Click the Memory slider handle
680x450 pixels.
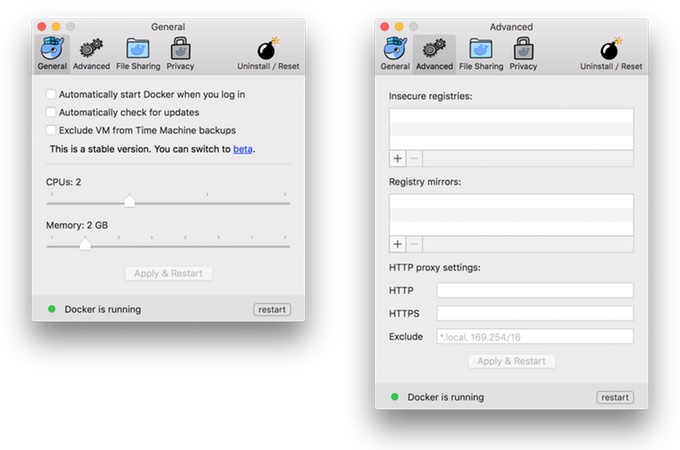point(85,244)
